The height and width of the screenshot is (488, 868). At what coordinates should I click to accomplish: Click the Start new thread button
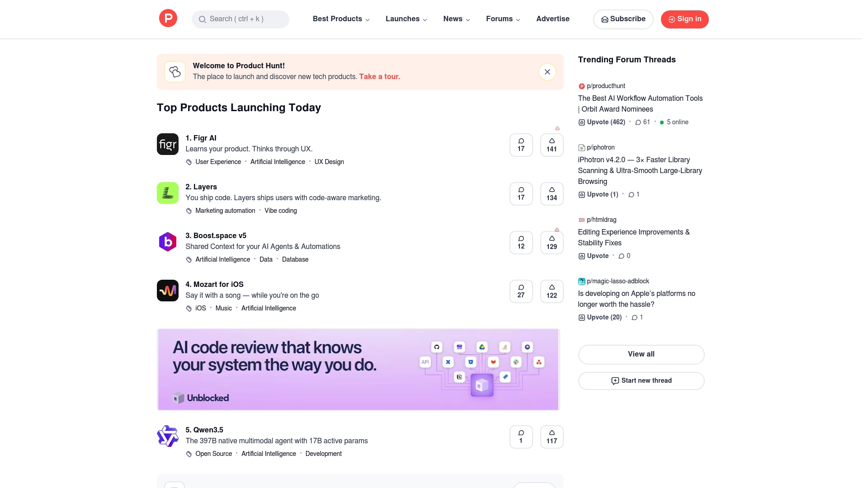coord(641,380)
